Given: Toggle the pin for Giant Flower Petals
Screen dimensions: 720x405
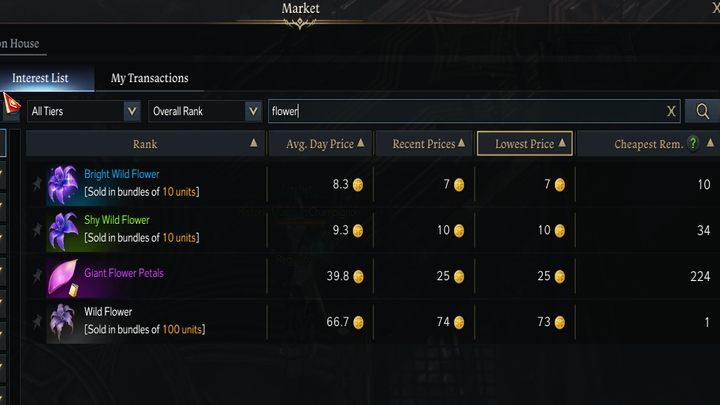Looking at the screenshot, I should click(x=37, y=275).
